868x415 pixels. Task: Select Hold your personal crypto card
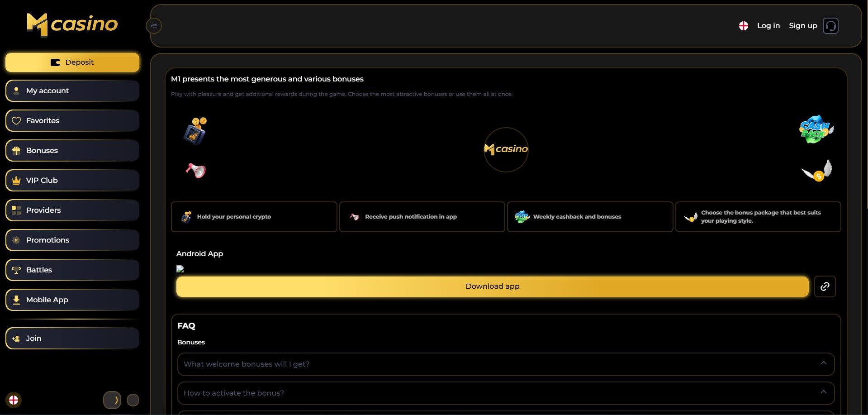click(x=254, y=217)
